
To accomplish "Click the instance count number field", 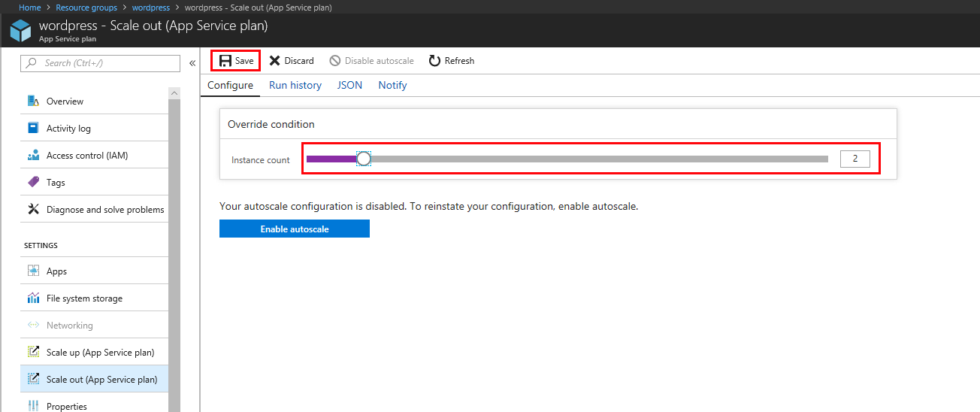I will (855, 159).
